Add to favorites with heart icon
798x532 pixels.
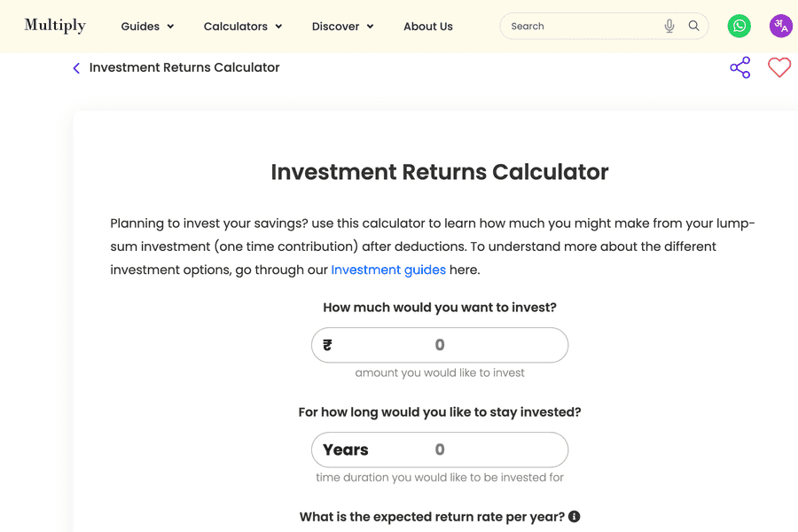coord(779,67)
